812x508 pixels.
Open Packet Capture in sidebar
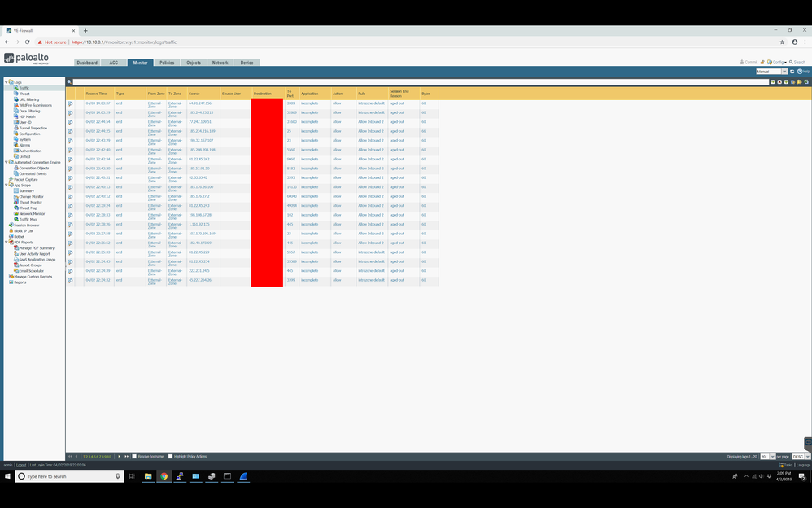[x=25, y=179]
